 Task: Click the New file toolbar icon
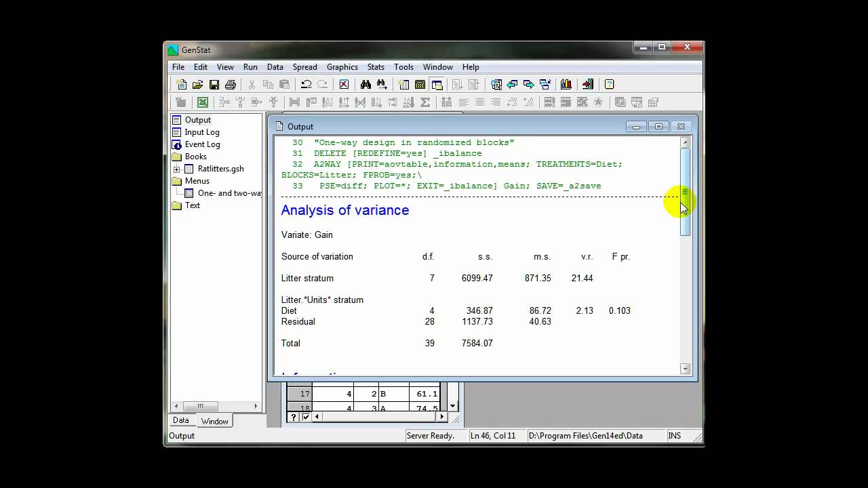181,85
